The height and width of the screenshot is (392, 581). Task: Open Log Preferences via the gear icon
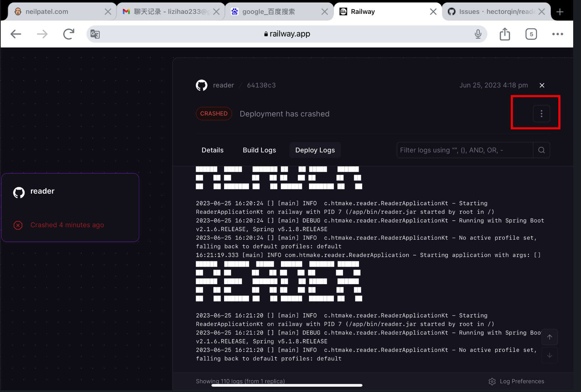click(492, 381)
